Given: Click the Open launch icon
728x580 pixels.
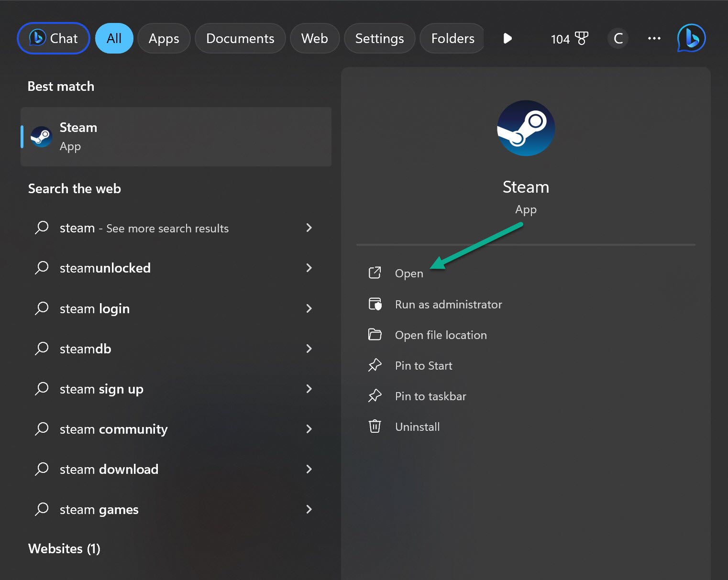Looking at the screenshot, I should click(x=375, y=273).
